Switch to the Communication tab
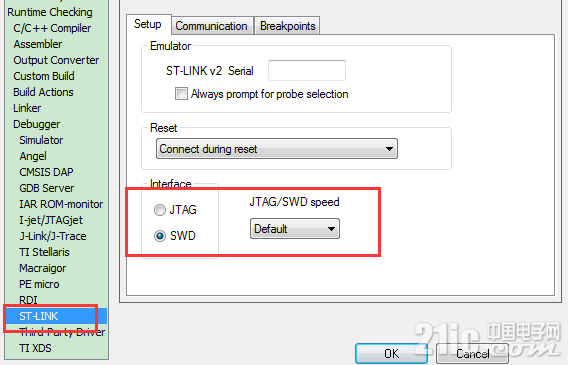 click(212, 26)
